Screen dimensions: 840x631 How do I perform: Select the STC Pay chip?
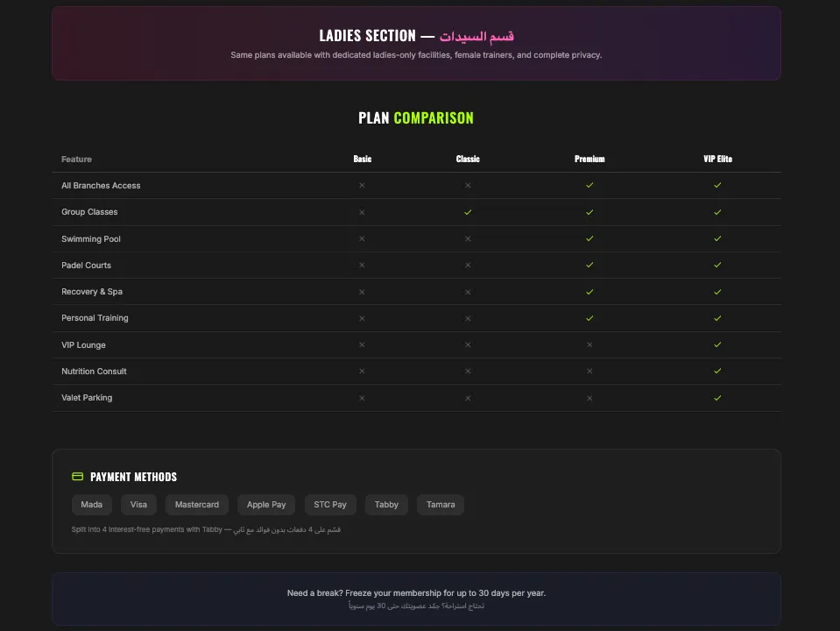330,505
